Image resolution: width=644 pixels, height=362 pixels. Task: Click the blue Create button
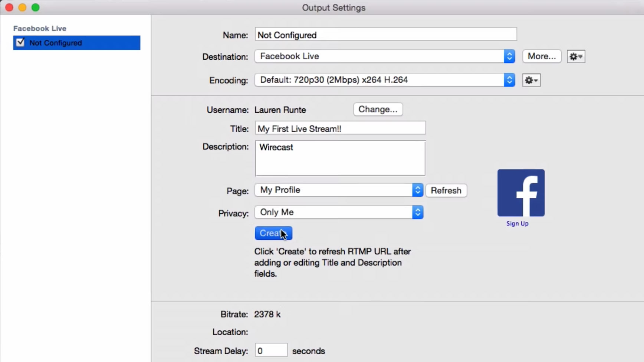pos(273,233)
